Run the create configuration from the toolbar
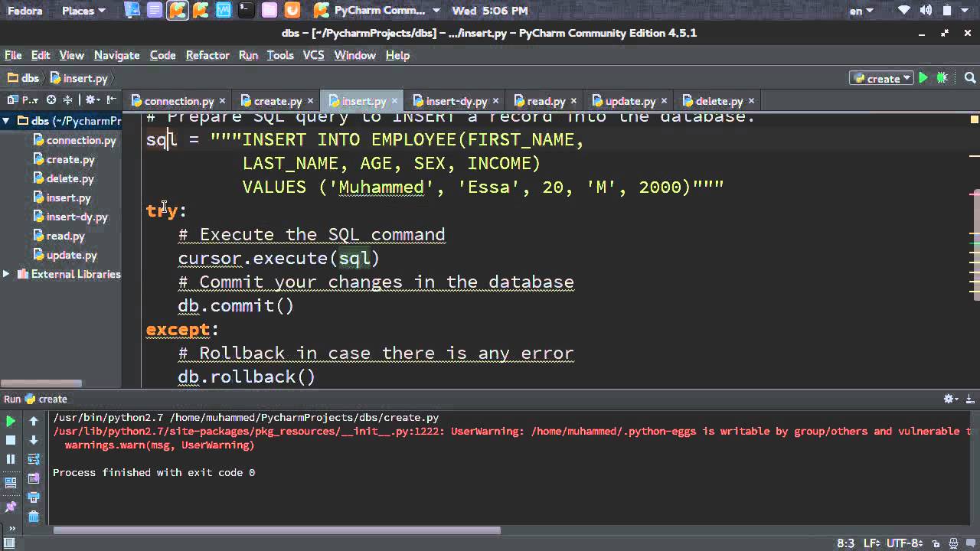 point(923,78)
